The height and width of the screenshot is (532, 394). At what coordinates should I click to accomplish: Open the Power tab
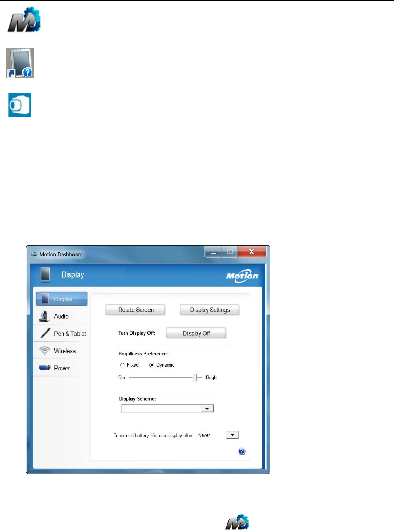[61, 368]
